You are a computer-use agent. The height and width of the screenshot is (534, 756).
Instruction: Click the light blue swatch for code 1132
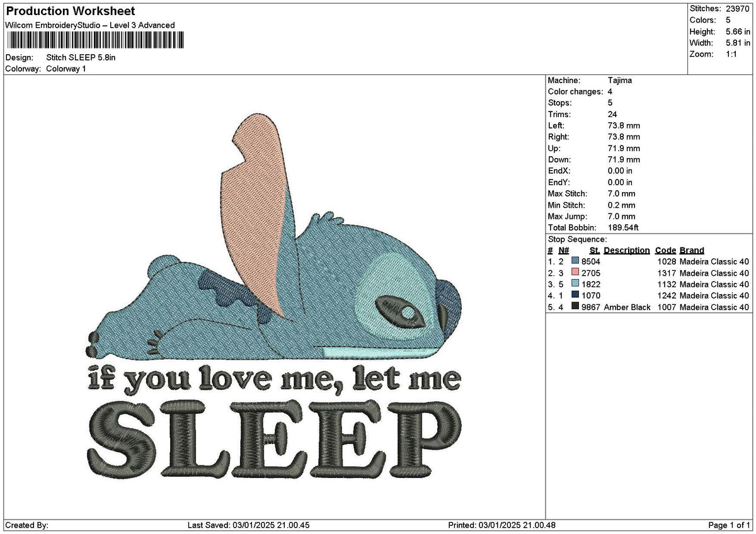pos(575,284)
